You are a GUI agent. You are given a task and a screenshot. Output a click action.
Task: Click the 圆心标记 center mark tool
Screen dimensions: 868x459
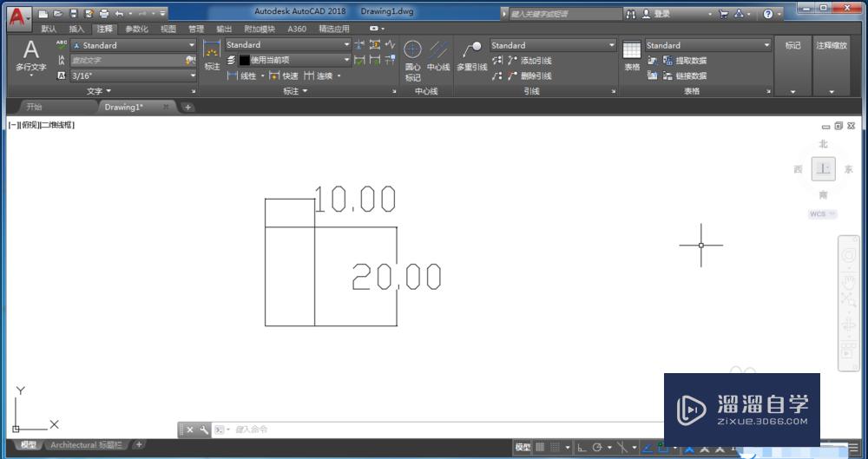tap(412, 61)
